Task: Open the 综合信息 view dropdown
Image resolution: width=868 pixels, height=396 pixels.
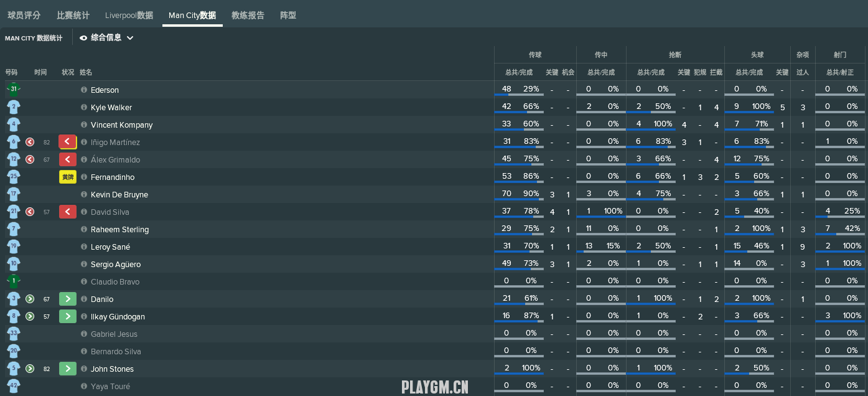Action: [106, 38]
